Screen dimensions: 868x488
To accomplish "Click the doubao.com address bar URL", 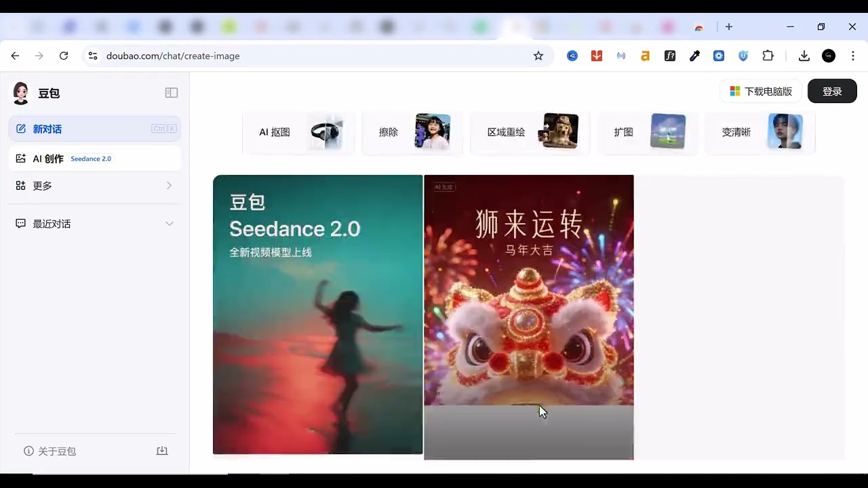I will pyautogui.click(x=173, y=56).
